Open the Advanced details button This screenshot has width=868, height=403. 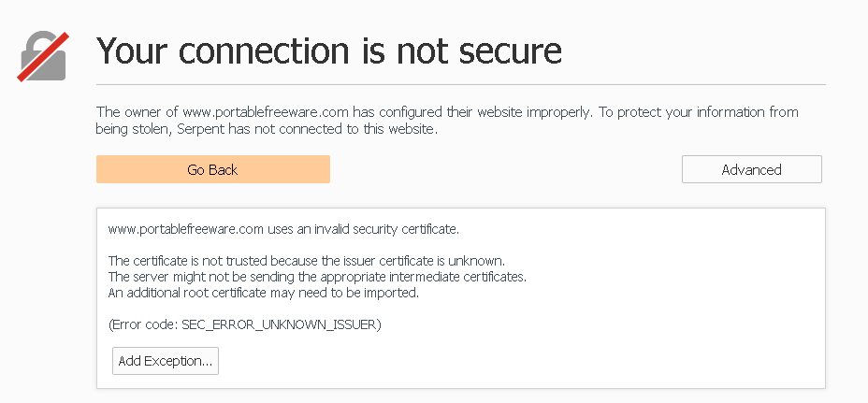pyautogui.click(x=752, y=169)
